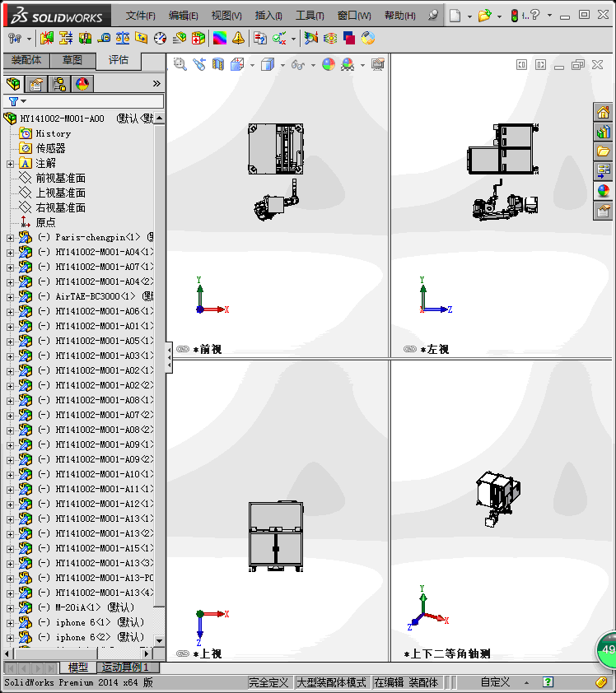Activate the Measure tape tool
Viewport: 616px width, 693px height.
pyautogui.click(x=104, y=39)
